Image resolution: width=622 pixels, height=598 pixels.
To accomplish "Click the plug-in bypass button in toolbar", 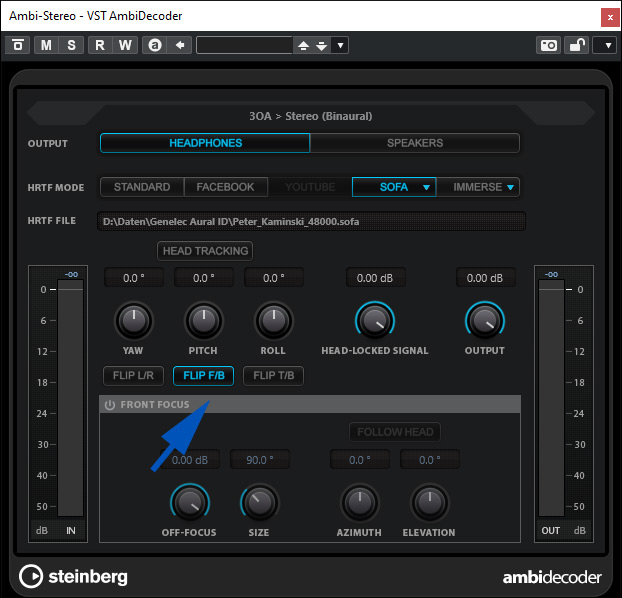I will (x=18, y=45).
